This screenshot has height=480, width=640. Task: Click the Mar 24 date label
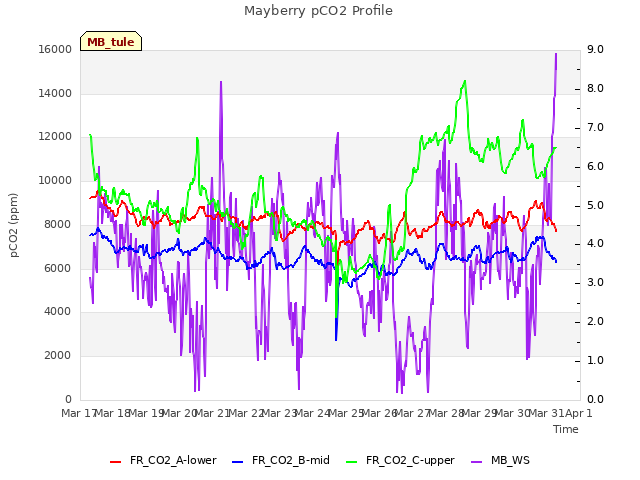coord(313,413)
